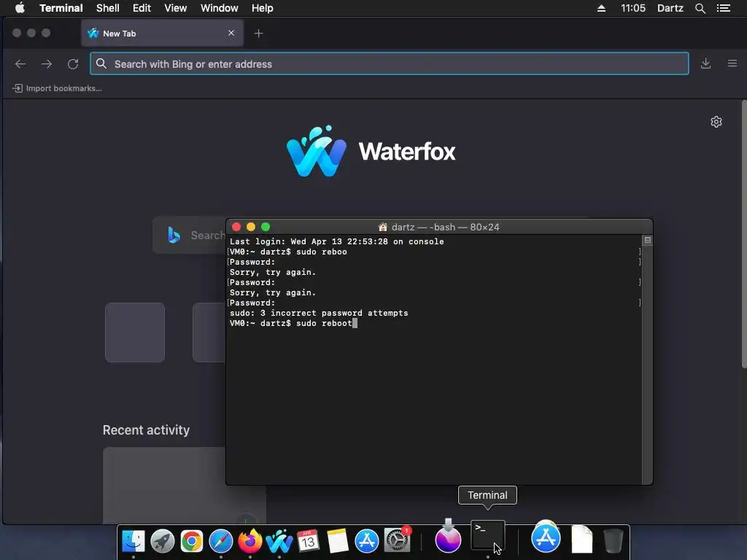Click '3 incorrect password attempts' line
747x560 pixels.
point(319,313)
